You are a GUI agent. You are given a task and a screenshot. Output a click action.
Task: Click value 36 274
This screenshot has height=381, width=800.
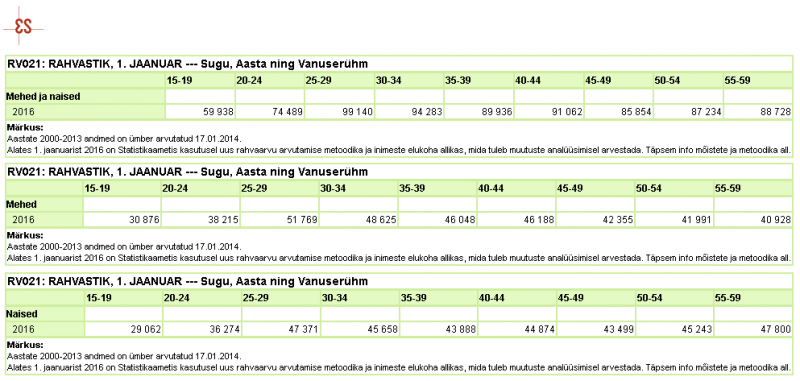click(x=224, y=329)
